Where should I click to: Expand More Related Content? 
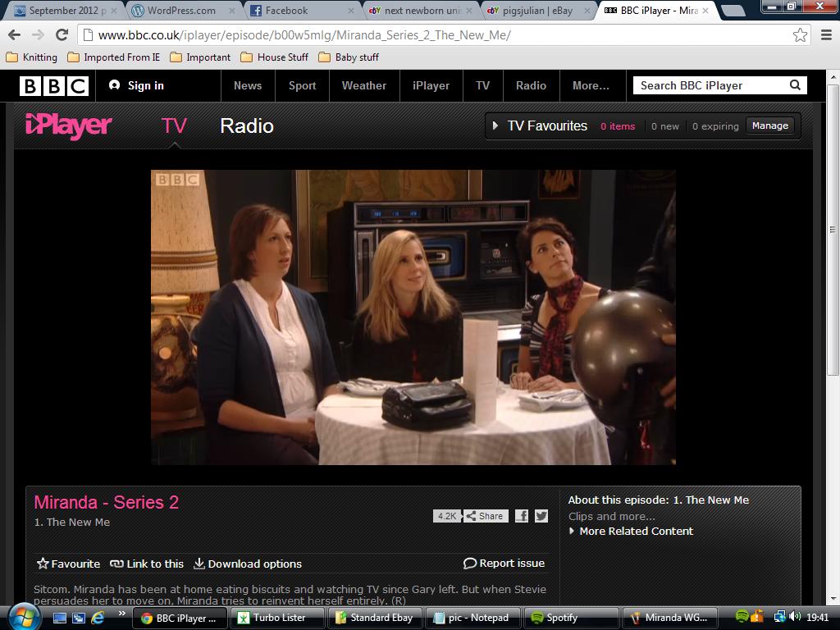pyautogui.click(x=631, y=531)
